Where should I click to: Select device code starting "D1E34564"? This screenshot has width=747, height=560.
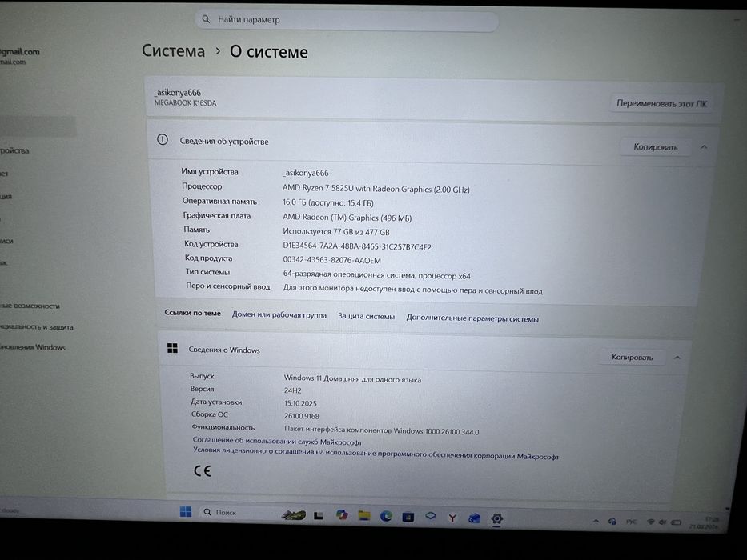(x=357, y=246)
